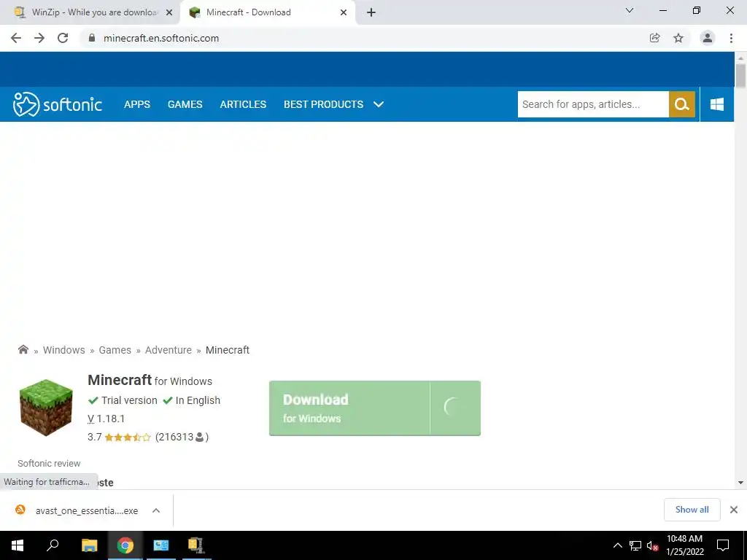Open the Windows breadcrumb link

click(x=64, y=350)
